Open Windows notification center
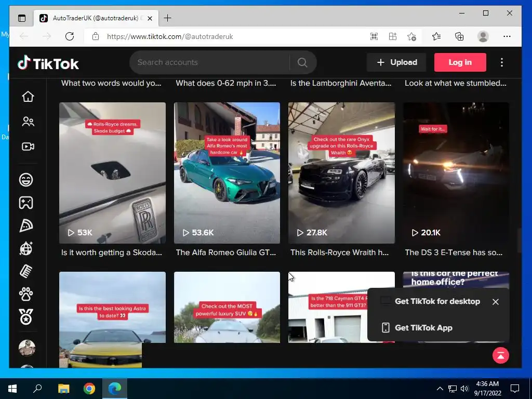The image size is (532, 399). [x=515, y=389]
